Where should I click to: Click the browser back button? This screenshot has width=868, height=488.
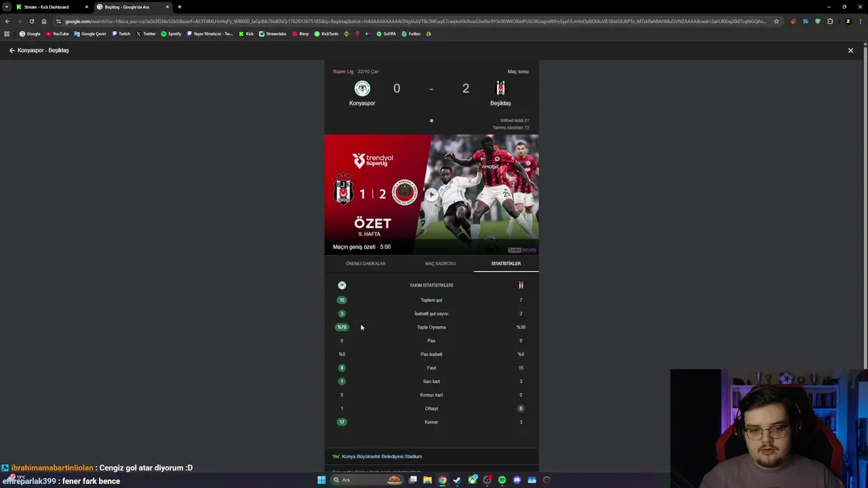pos(7,21)
